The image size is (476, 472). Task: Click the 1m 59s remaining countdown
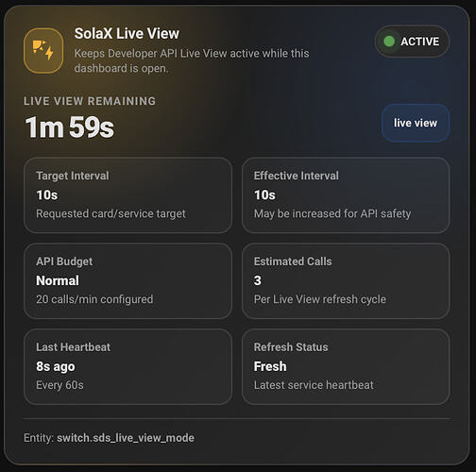coord(70,127)
